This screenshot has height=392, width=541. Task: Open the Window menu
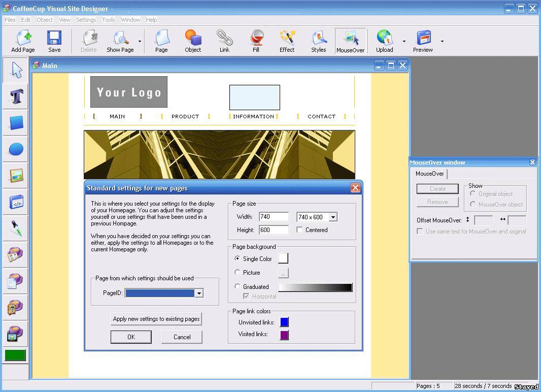130,20
